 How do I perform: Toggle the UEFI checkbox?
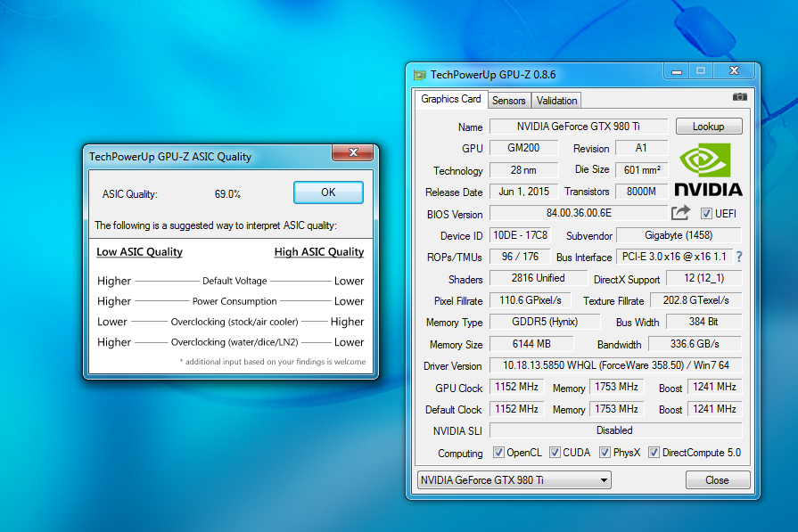706,214
